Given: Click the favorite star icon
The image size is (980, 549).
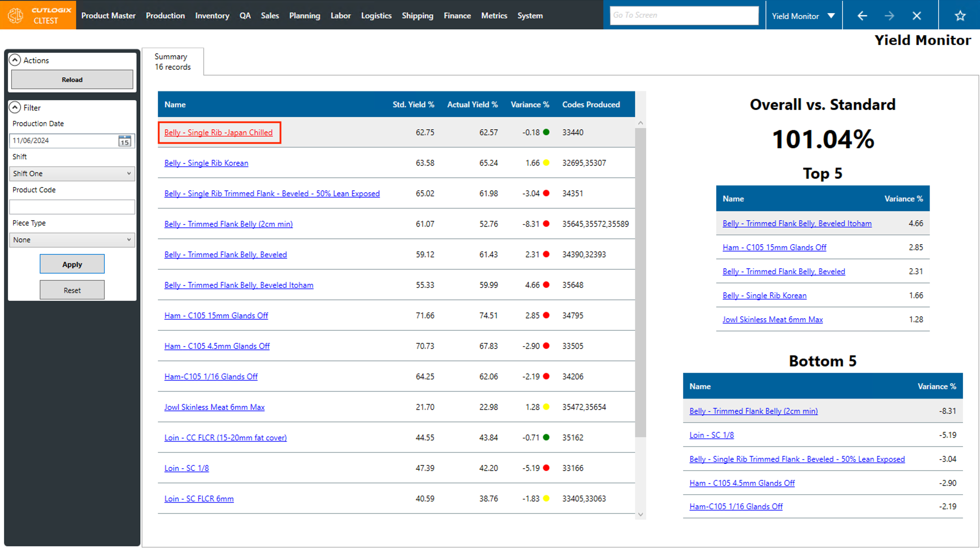Looking at the screenshot, I should click(960, 16).
